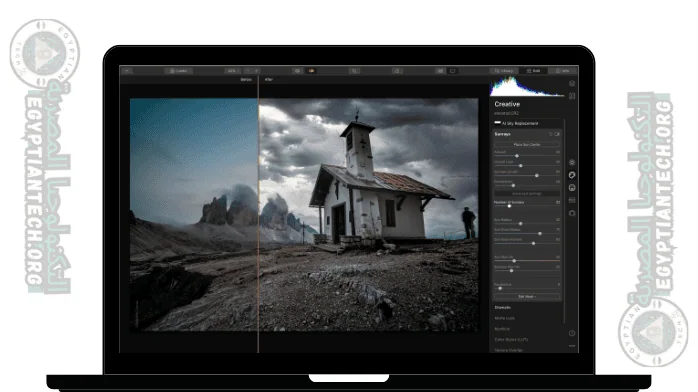Adjust the Overall Look slider
The width and height of the screenshot is (698, 392).
coord(527,166)
